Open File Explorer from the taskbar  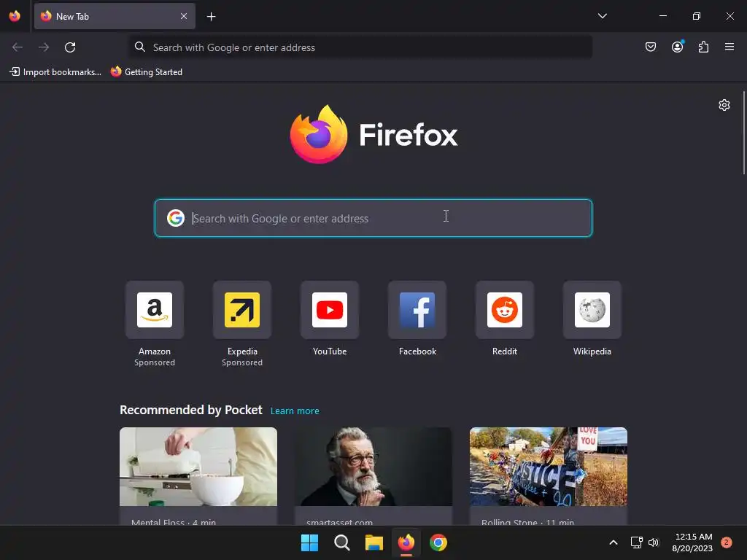pos(374,542)
